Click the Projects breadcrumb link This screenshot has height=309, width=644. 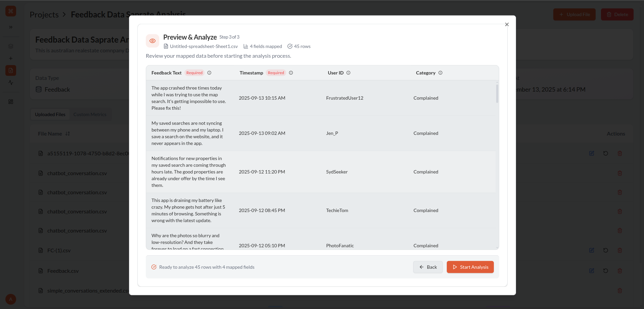pyautogui.click(x=44, y=15)
